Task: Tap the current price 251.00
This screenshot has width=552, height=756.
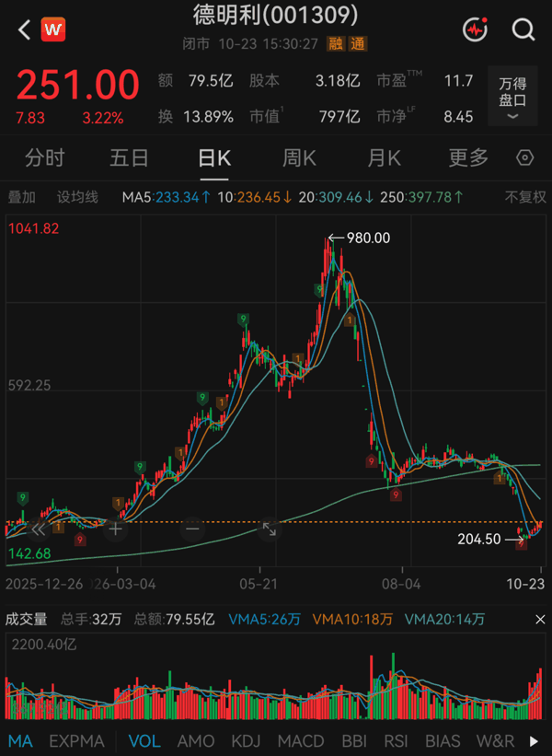Action: [77, 85]
